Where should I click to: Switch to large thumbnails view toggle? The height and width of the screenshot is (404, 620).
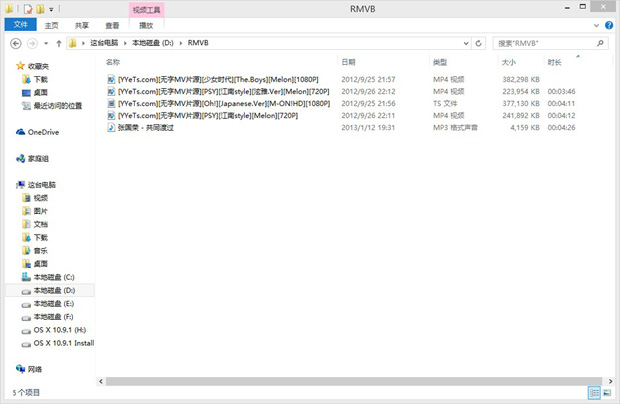pos(608,394)
